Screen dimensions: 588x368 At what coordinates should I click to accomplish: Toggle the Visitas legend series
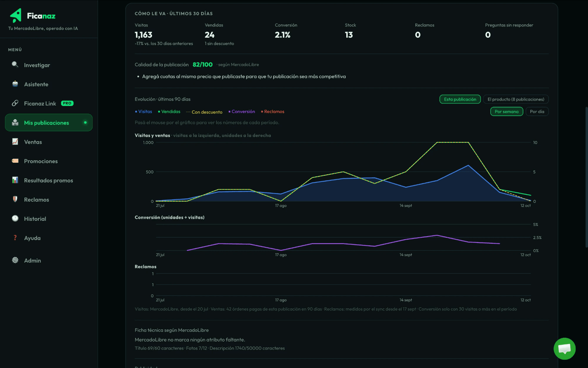coord(143,112)
